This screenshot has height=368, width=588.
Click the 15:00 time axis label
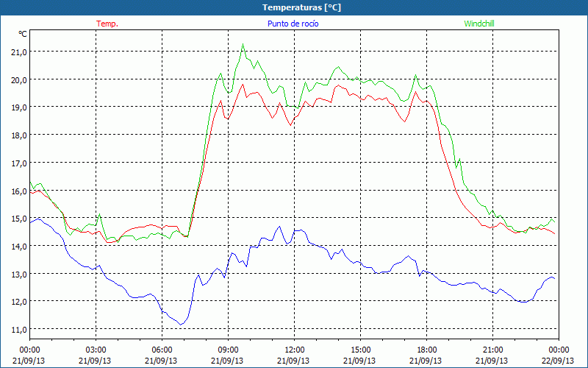coord(360,350)
